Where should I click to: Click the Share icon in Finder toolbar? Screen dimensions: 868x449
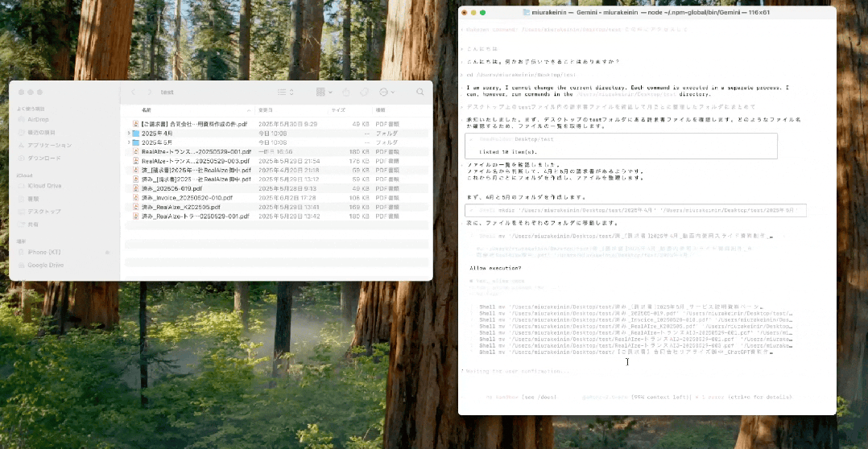(346, 92)
